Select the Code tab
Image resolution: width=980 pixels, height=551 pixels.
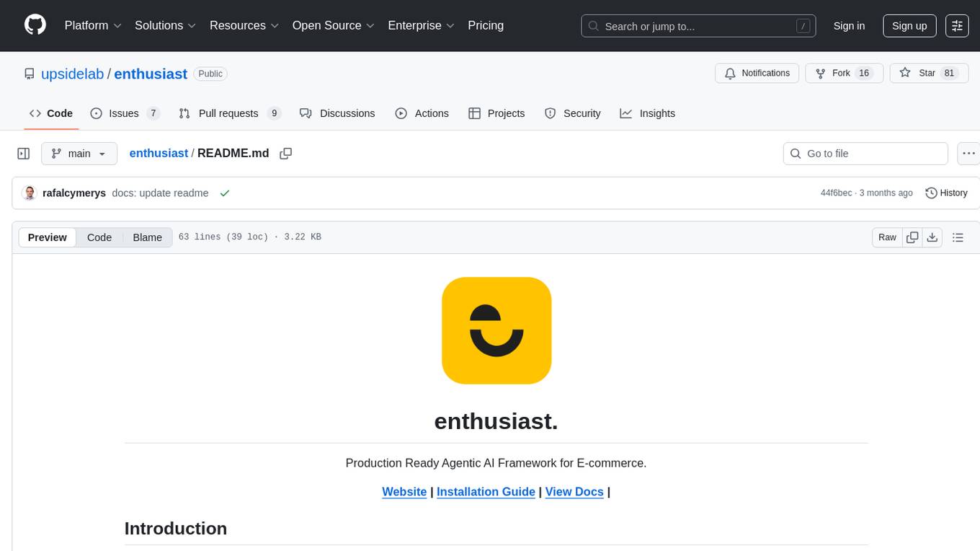coord(51,113)
